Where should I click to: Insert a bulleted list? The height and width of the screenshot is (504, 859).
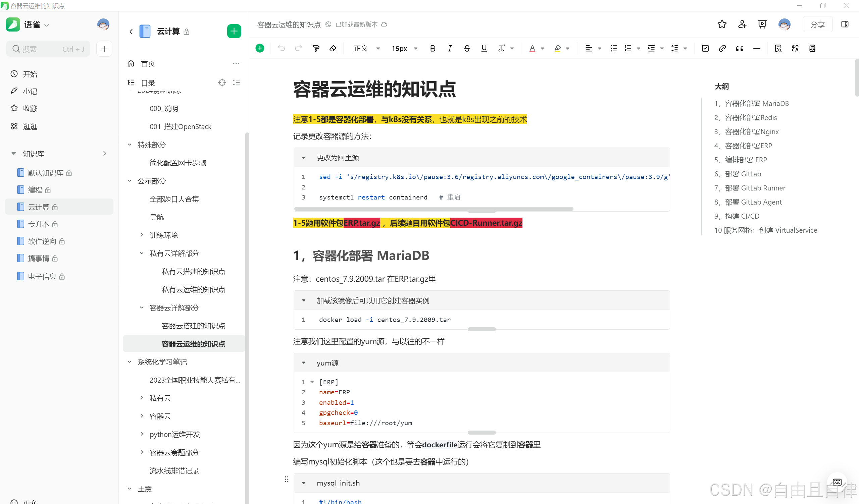point(614,48)
